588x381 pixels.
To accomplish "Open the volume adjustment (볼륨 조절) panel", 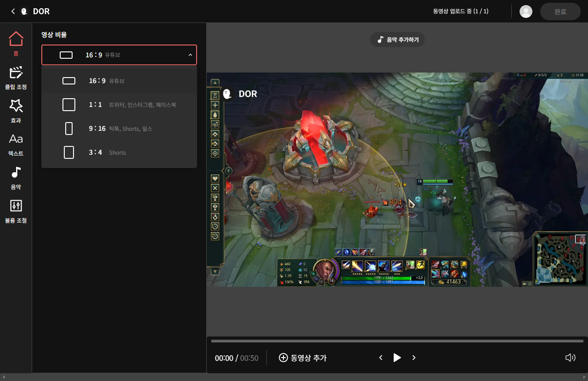I will [16, 212].
